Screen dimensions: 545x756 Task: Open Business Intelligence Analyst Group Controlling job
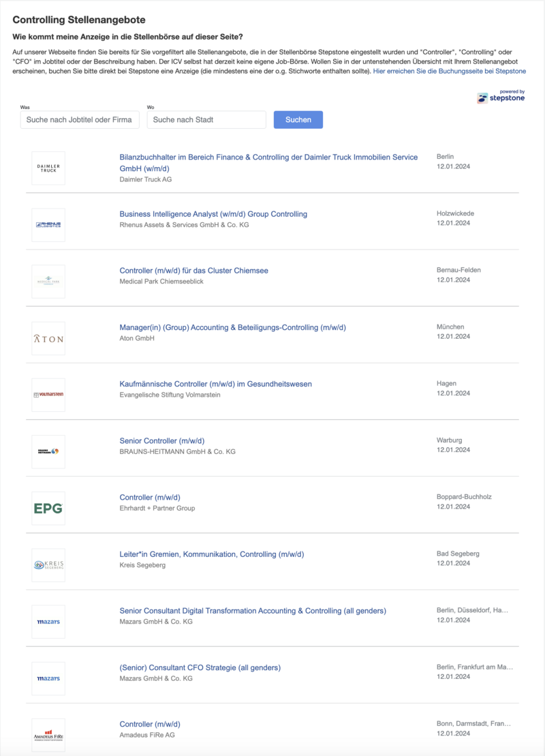[x=213, y=214]
